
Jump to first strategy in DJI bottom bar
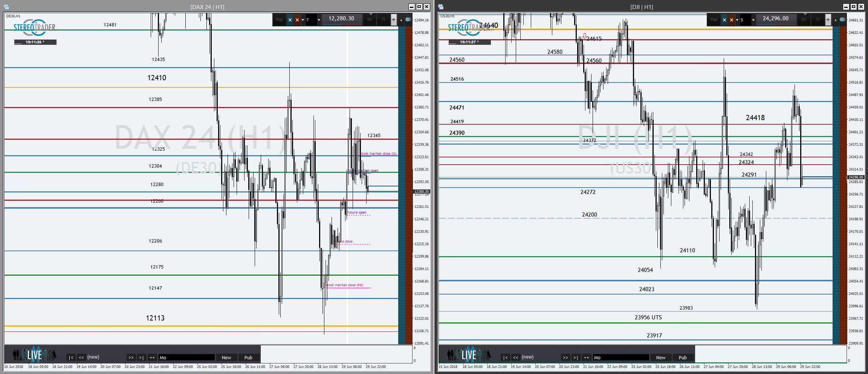click(x=505, y=357)
